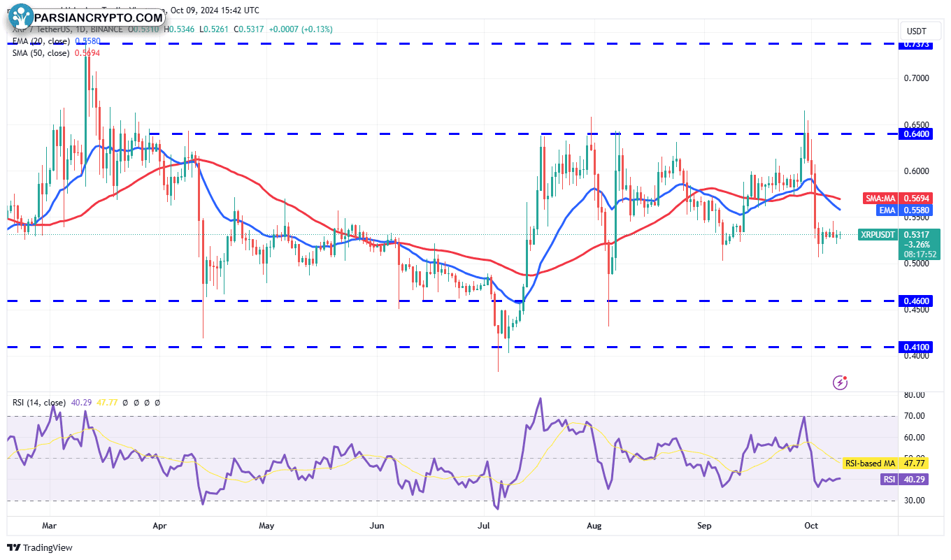
Task: Click the 70.00 RSI axis value
Action: point(914,416)
